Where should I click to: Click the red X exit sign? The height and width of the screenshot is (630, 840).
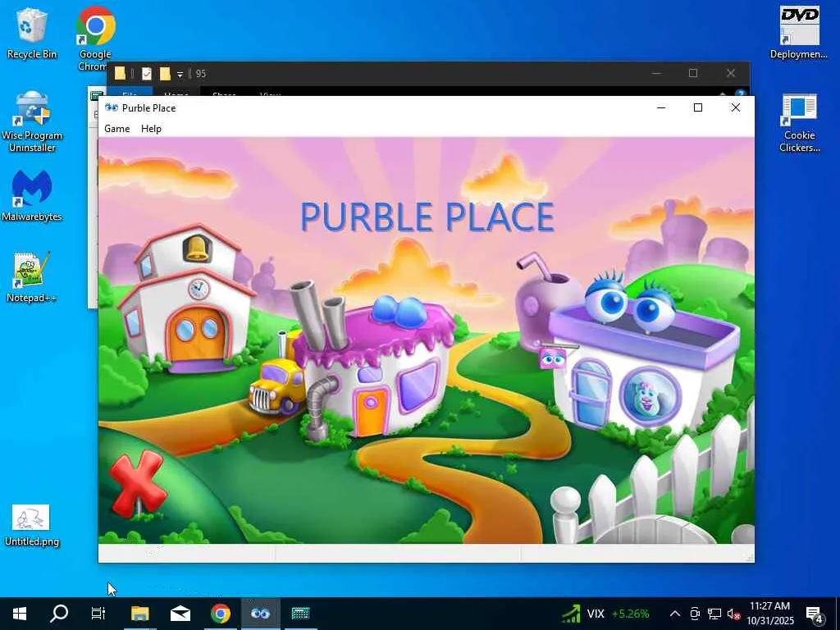click(x=137, y=484)
